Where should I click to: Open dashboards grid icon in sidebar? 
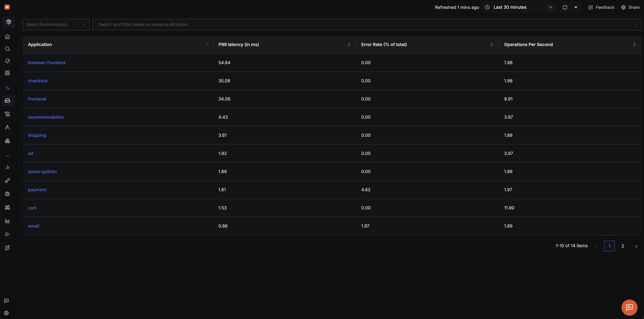pyautogui.click(x=8, y=73)
